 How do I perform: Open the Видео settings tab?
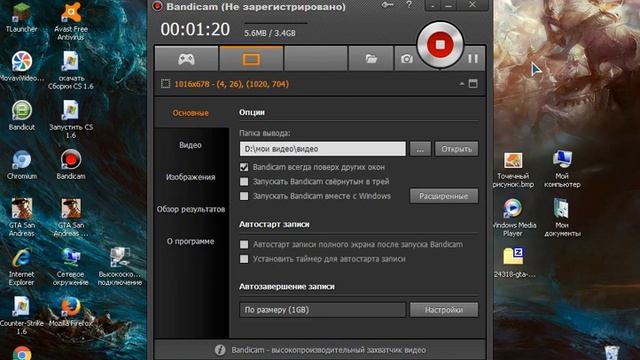(x=191, y=145)
